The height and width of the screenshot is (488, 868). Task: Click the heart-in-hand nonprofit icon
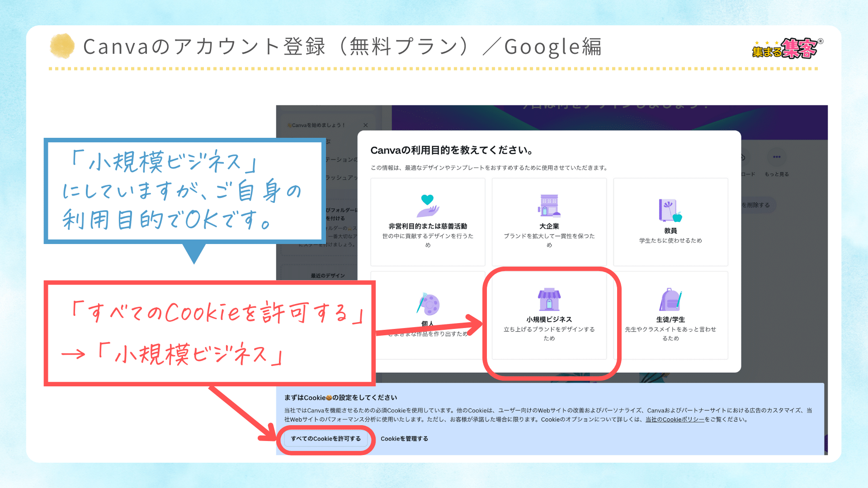point(428,206)
